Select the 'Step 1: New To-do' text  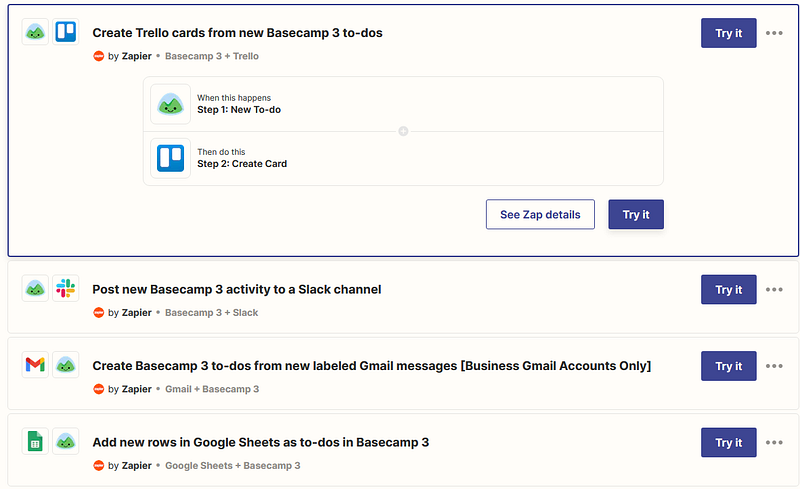pyautogui.click(x=239, y=110)
